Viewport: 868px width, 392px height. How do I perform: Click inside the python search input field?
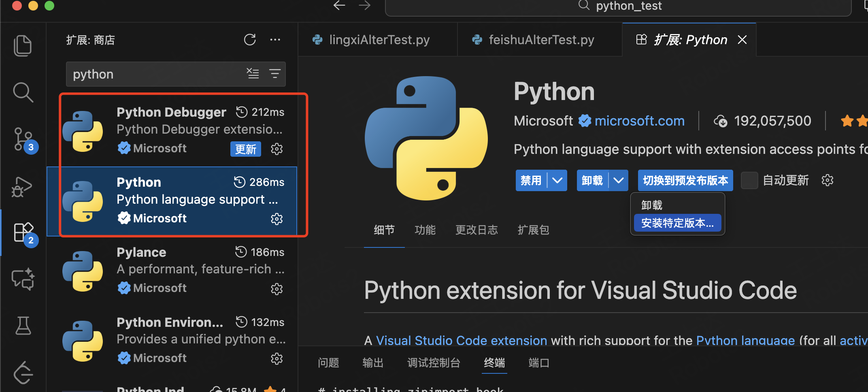click(154, 74)
